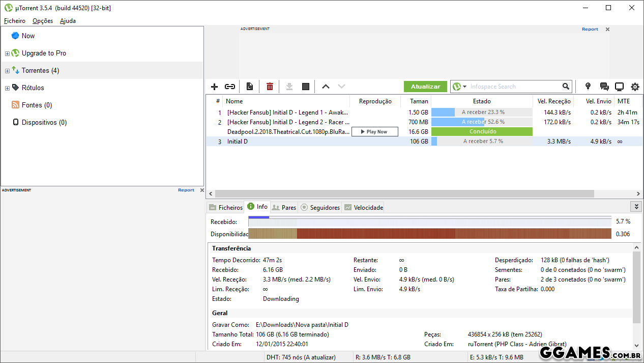Click the Add Torrent from URL link icon
This screenshot has width=644, height=363.
tap(230, 87)
